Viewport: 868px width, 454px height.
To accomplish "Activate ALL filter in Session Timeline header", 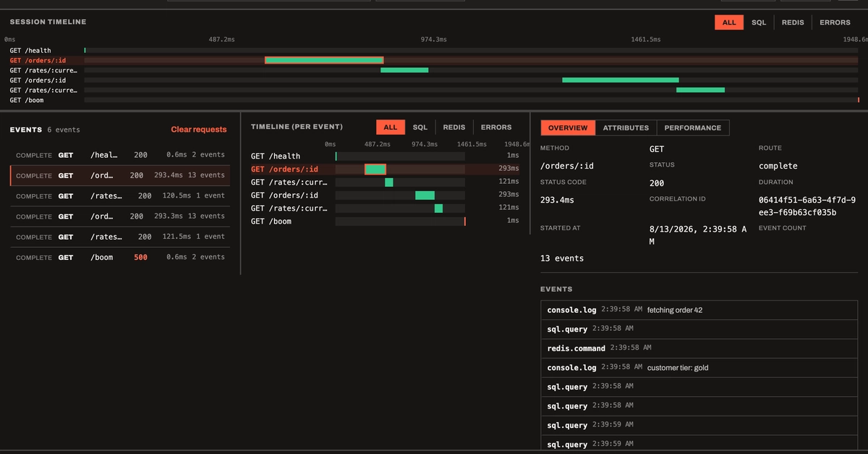I will tap(729, 22).
